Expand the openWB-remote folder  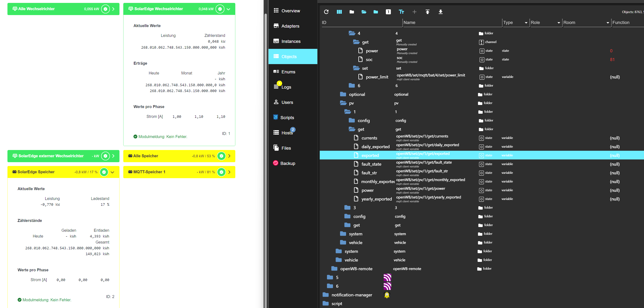334,268
